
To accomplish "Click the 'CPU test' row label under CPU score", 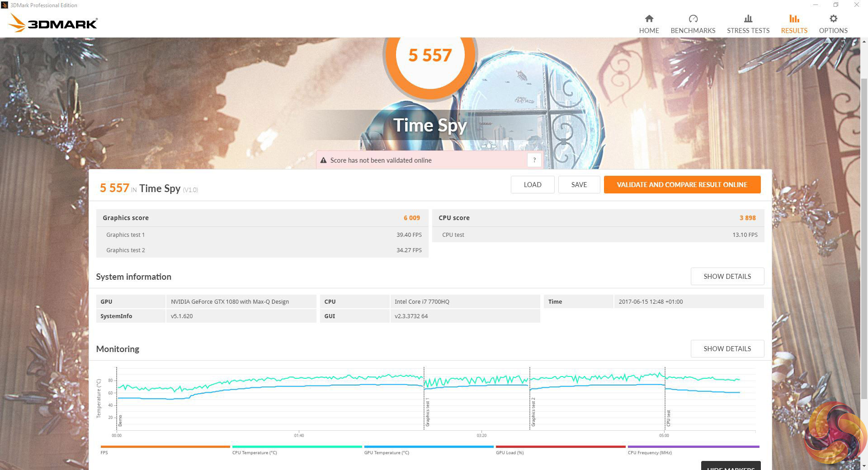I will 453,235.
